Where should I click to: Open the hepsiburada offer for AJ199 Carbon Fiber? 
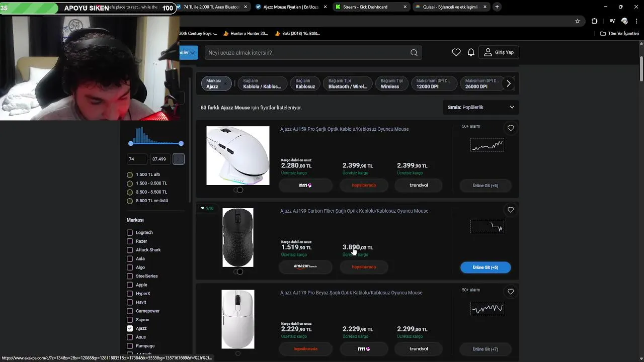pos(364,267)
